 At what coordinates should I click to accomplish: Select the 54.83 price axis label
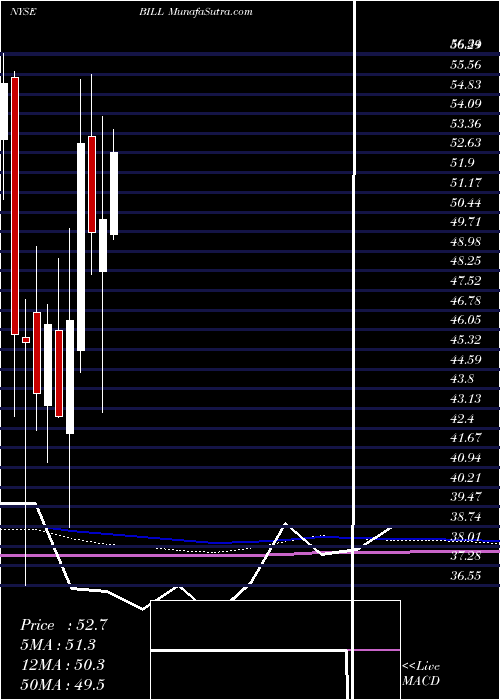click(x=466, y=85)
